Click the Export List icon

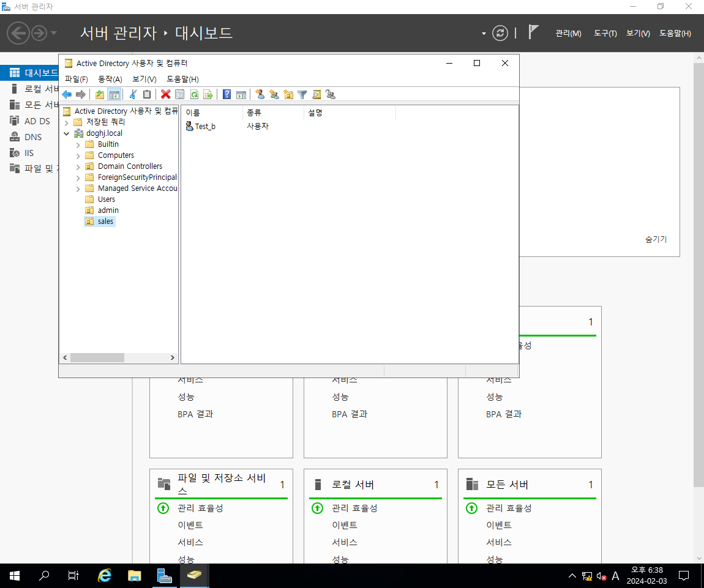click(208, 94)
